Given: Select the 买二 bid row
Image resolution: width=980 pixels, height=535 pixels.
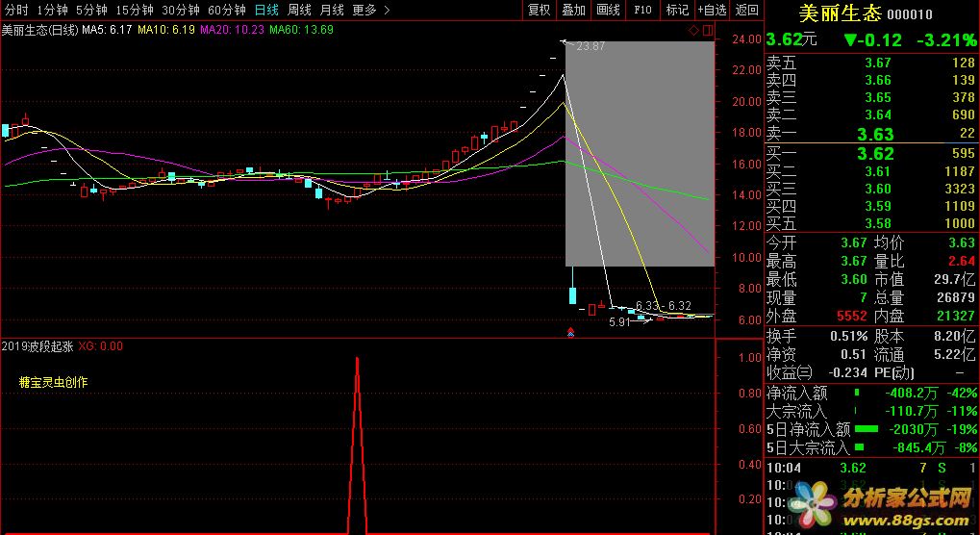Looking at the screenshot, I should pyautogui.click(x=871, y=171).
